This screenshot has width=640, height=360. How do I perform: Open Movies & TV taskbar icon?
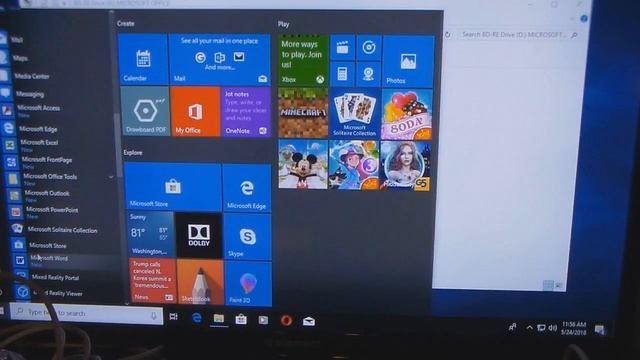263,320
